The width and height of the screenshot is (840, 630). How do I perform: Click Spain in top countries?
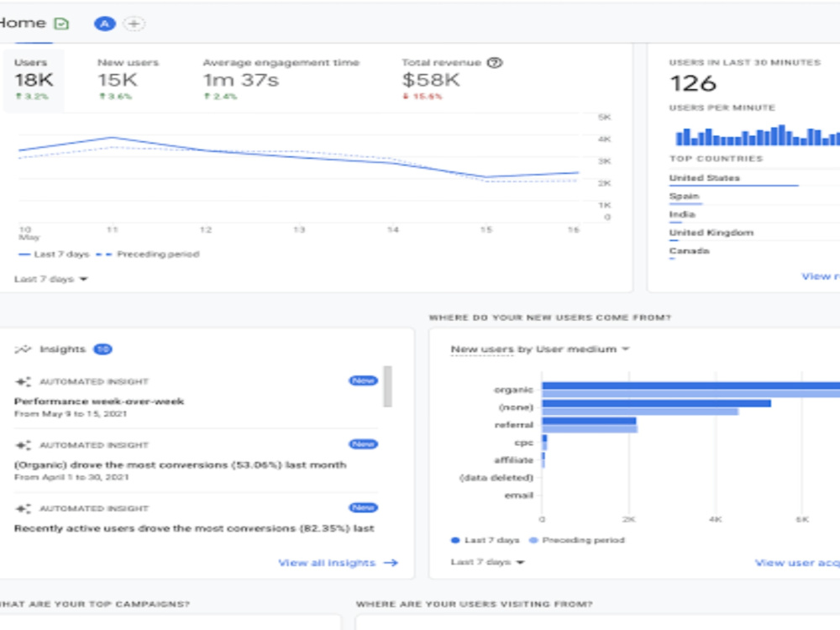tap(684, 196)
